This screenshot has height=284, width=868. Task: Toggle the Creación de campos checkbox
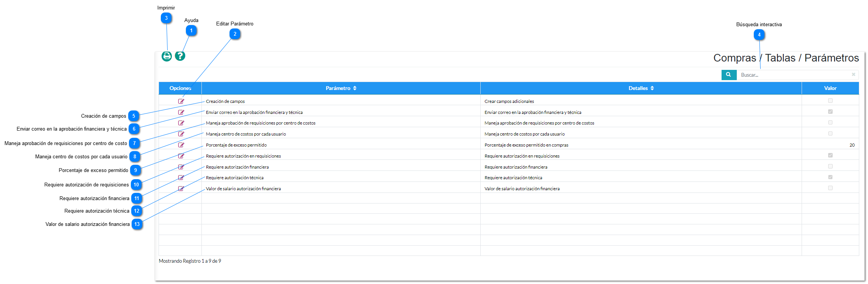(830, 101)
